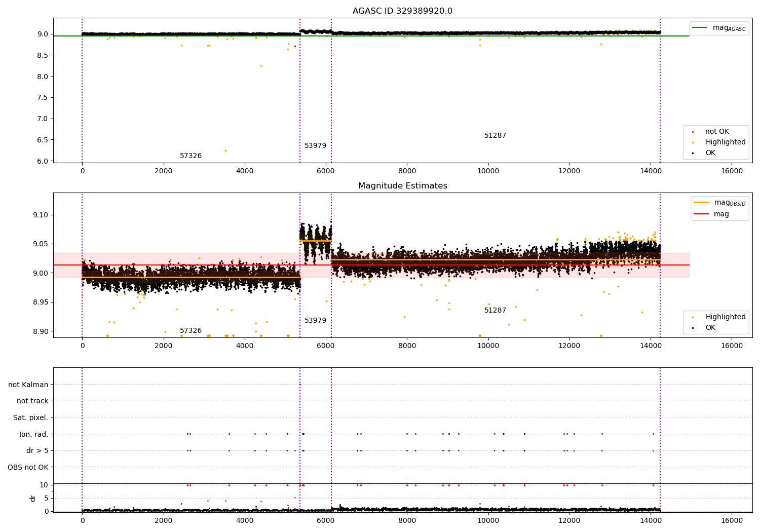The height and width of the screenshot is (532, 760).
Task: Select 'Highlighted' in top plot legend
Action: coord(725,142)
